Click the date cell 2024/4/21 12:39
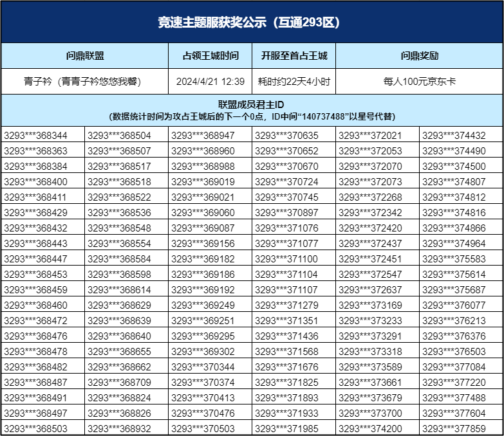 click(x=210, y=82)
